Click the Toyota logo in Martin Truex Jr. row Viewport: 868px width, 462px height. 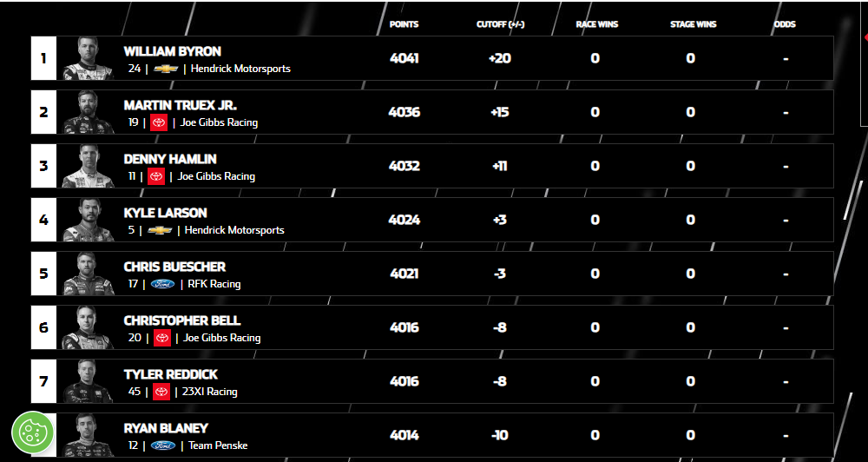click(x=158, y=122)
